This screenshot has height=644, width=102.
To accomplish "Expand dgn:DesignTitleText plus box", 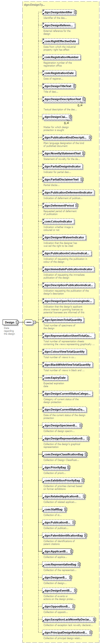I will click(74, 86).
